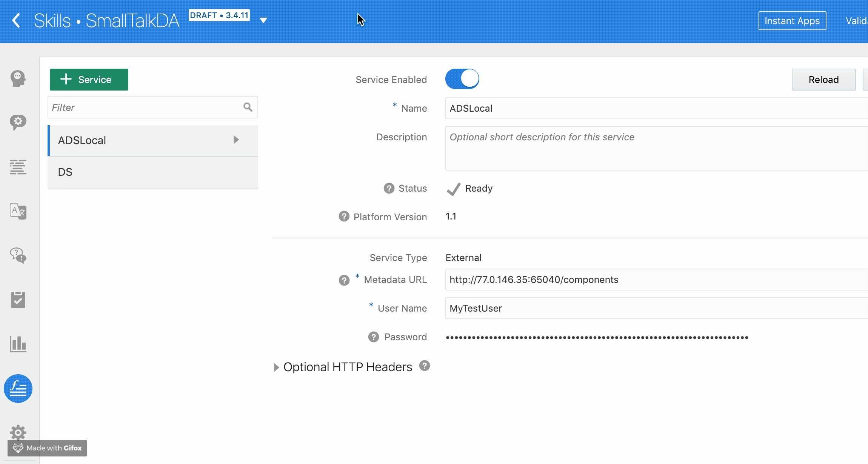The height and width of the screenshot is (464, 868).
Task: Open the skill version dropdown arrow
Action: coord(263,20)
